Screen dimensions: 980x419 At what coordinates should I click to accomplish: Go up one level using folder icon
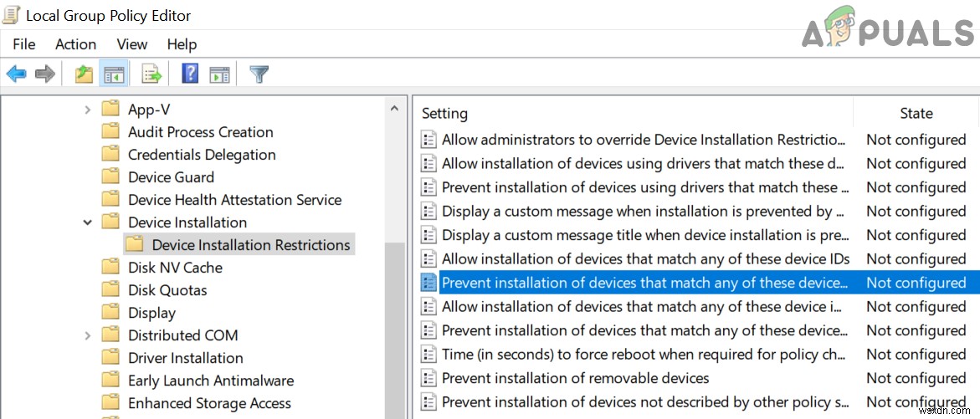[x=84, y=74]
